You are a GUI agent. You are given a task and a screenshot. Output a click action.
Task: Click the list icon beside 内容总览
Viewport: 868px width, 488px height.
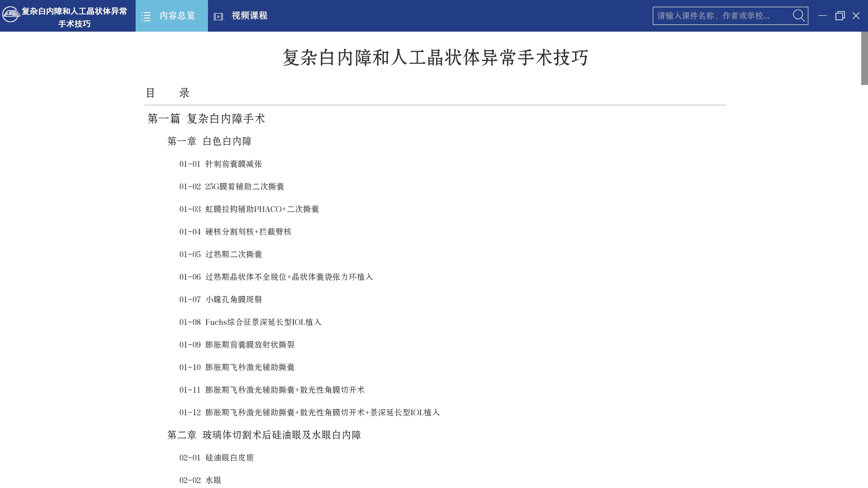[x=146, y=17]
